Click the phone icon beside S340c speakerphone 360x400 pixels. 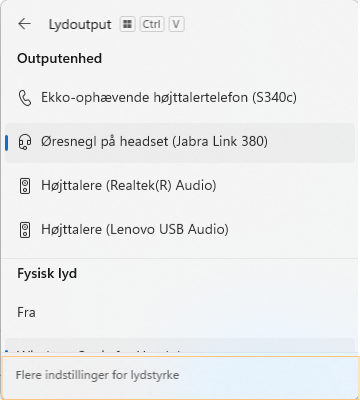tap(25, 98)
